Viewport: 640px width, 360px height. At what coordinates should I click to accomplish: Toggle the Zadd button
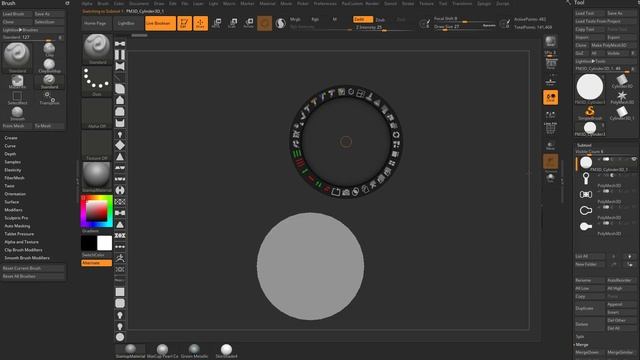pyautogui.click(x=363, y=19)
